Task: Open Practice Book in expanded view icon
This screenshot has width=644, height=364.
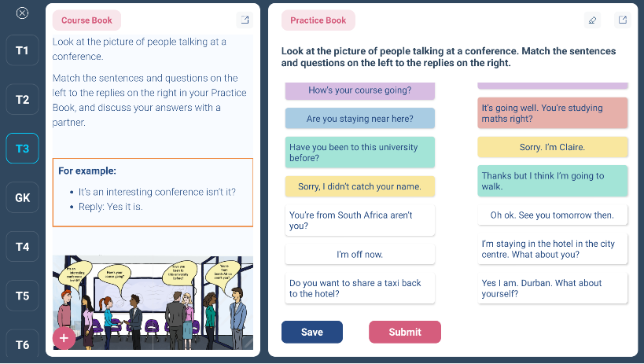Action: tap(623, 20)
